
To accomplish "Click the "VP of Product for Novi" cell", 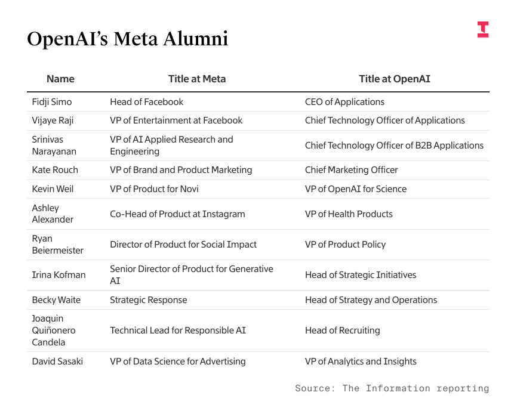I will pos(154,189).
